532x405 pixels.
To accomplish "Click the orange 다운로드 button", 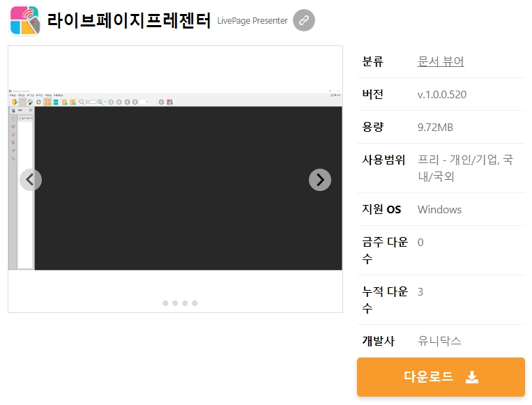I will coord(441,377).
